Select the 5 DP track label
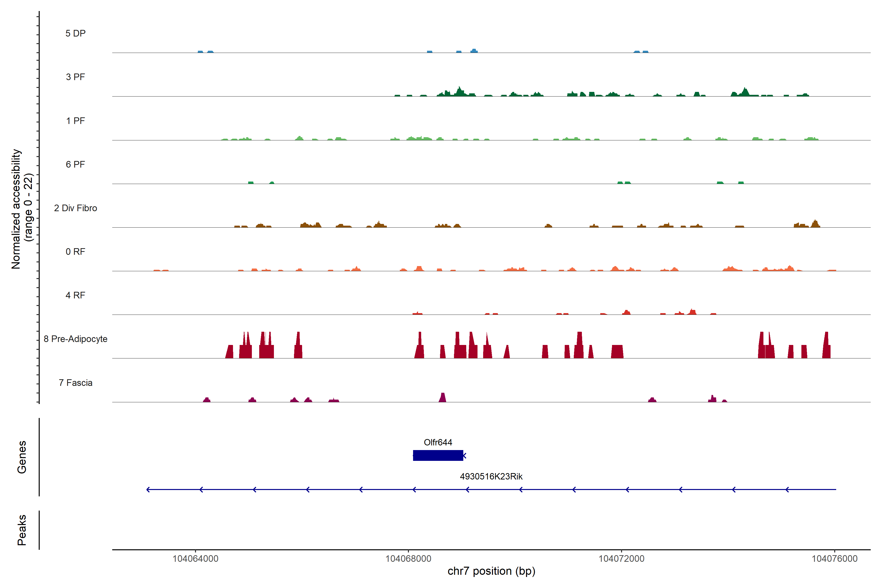This screenshot has width=882, height=588. pyautogui.click(x=75, y=33)
